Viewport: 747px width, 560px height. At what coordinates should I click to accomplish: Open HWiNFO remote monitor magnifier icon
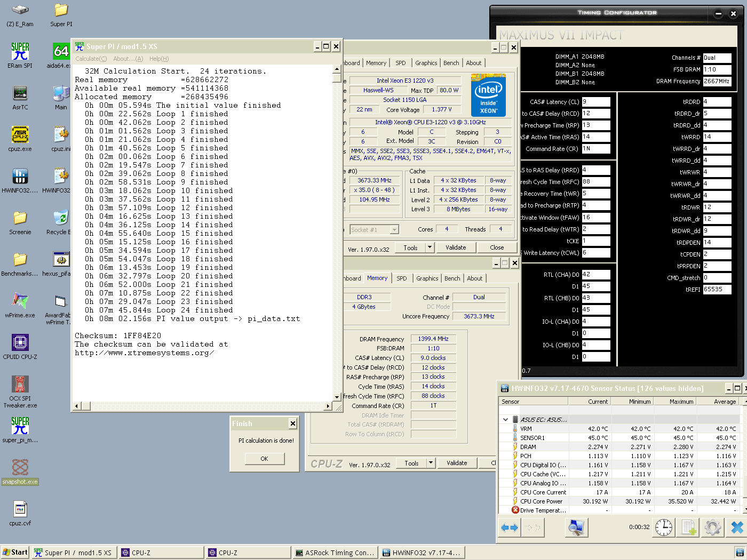click(576, 527)
